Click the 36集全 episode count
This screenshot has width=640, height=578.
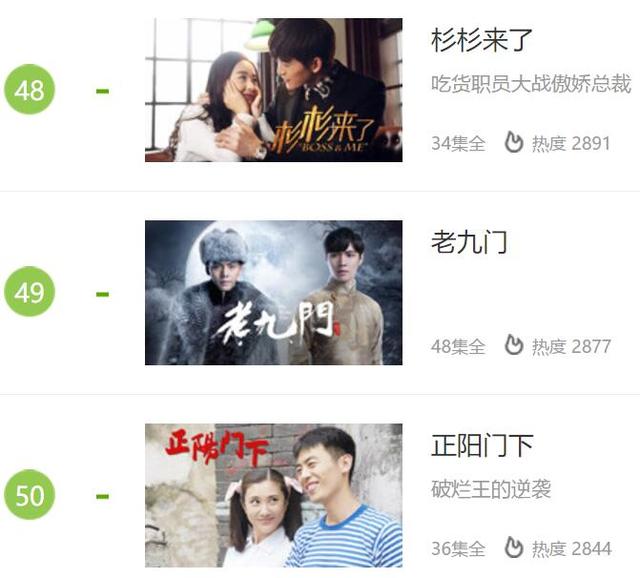(x=458, y=548)
